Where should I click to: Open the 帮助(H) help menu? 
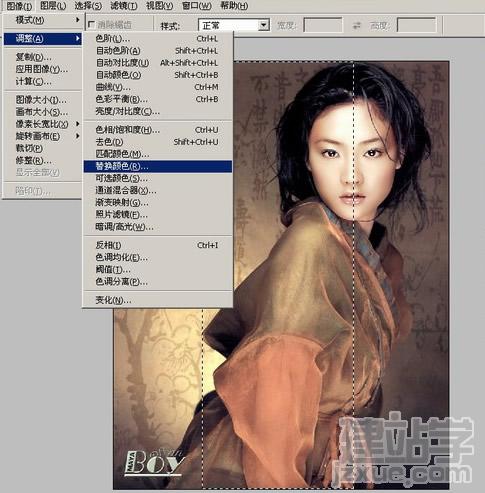coord(234,6)
